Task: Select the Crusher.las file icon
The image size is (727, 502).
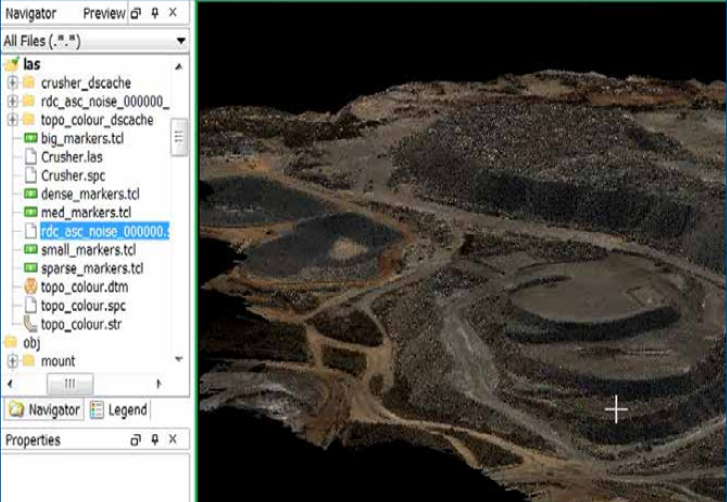Action: coord(29,157)
